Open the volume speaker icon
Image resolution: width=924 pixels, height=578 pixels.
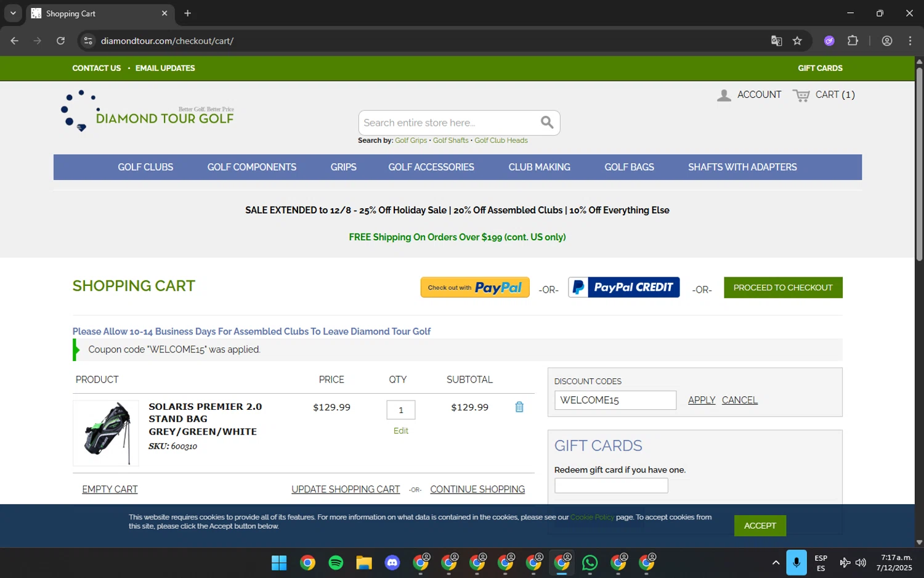[861, 563]
